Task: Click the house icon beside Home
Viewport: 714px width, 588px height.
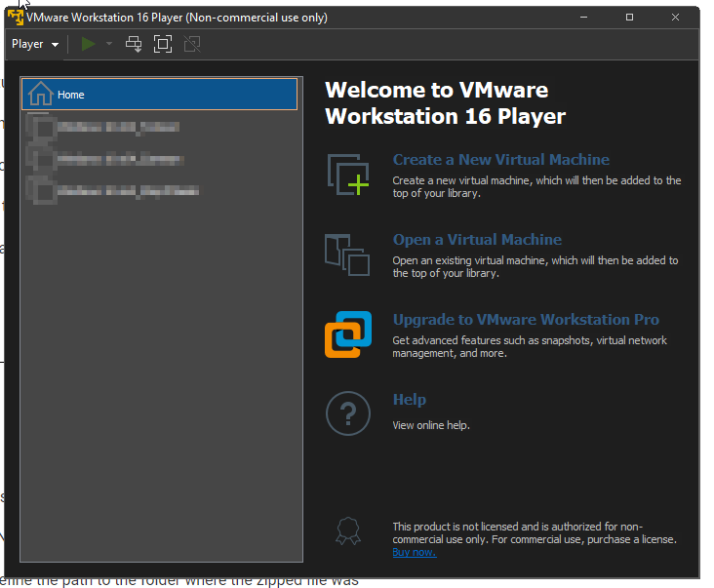Action: pos(41,94)
